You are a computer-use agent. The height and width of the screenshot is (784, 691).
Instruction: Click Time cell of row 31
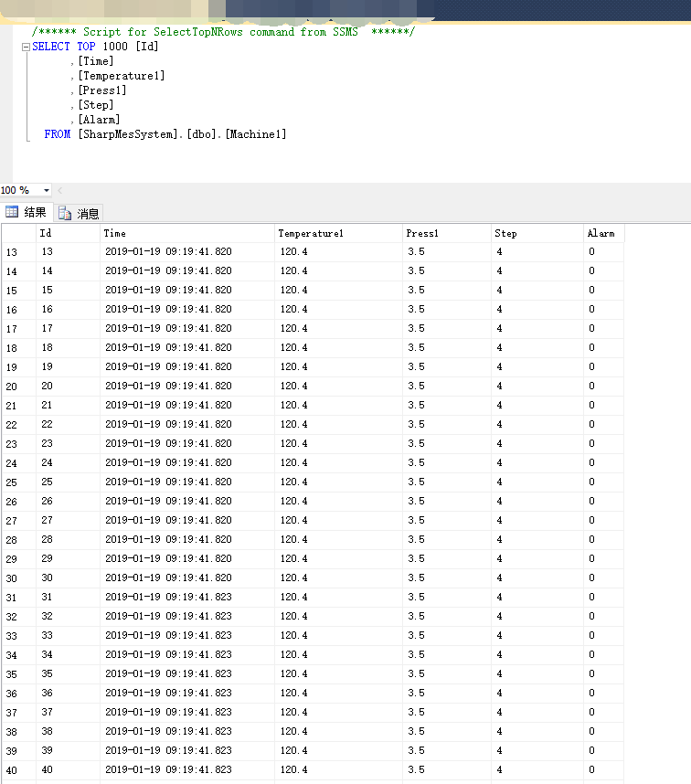187,597
